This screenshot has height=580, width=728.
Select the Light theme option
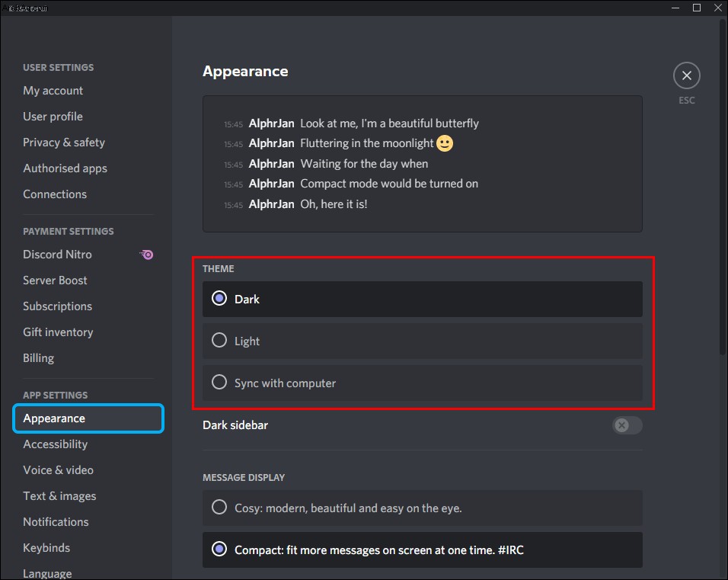click(x=422, y=341)
